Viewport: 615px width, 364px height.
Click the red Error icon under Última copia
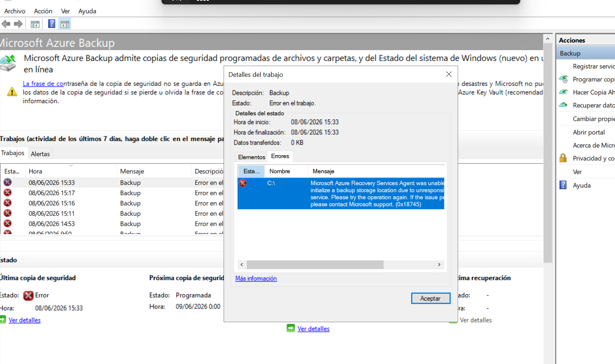28,295
